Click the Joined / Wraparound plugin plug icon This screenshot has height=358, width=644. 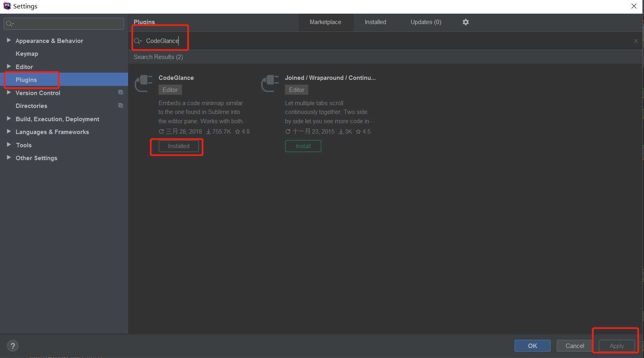[x=270, y=83]
